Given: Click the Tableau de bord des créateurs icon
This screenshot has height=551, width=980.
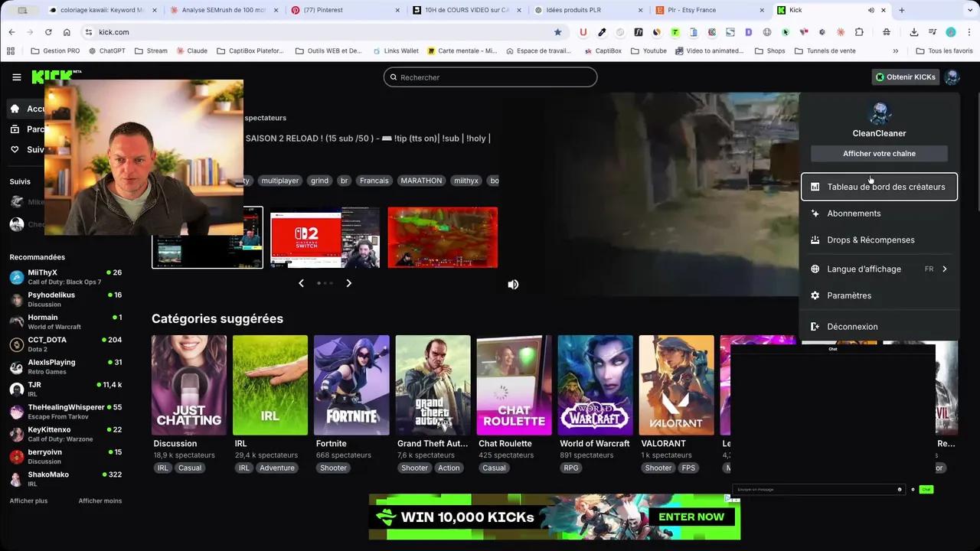Looking at the screenshot, I should pyautogui.click(x=815, y=187).
